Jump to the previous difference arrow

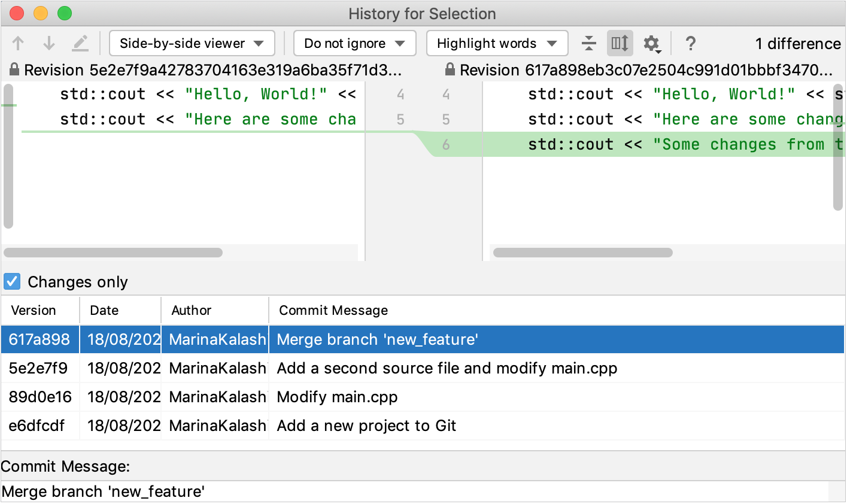(x=17, y=42)
